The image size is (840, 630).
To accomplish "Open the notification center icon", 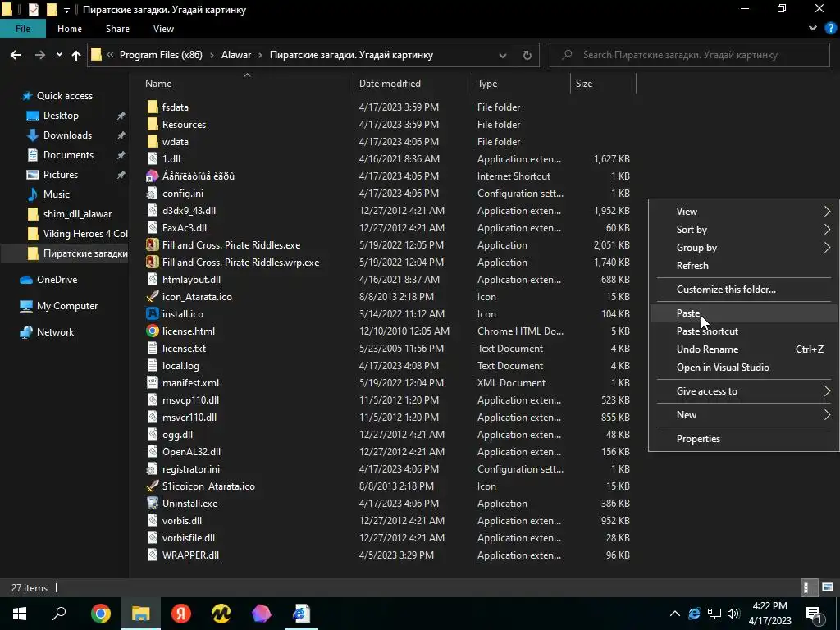I will pyautogui.click(x=815, y=614).
